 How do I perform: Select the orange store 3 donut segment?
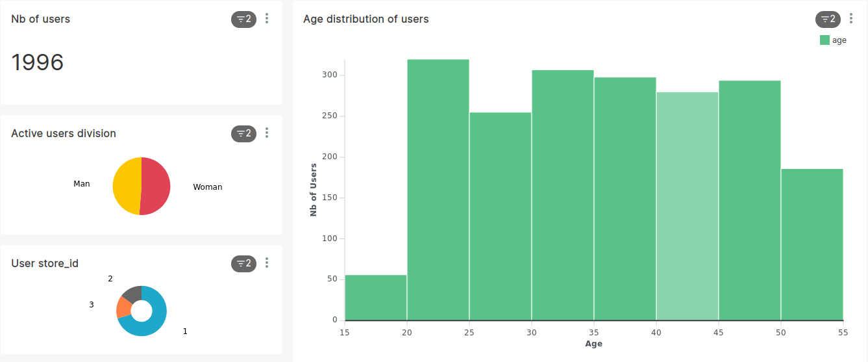[x=122, y=307]
